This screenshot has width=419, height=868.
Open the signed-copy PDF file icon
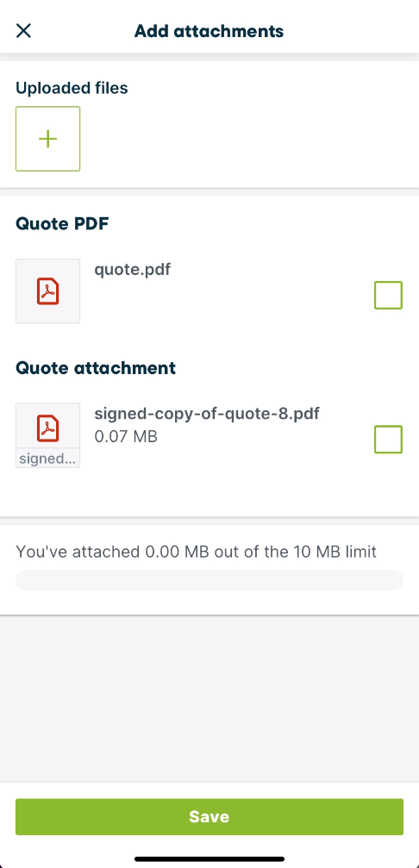pyautogui.click(x=48, y=428)
